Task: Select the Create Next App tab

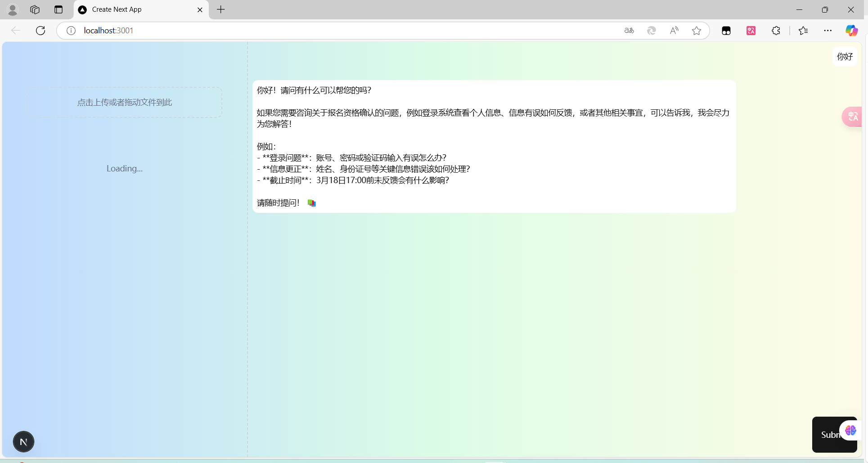Action: click(x=135, y=9)
